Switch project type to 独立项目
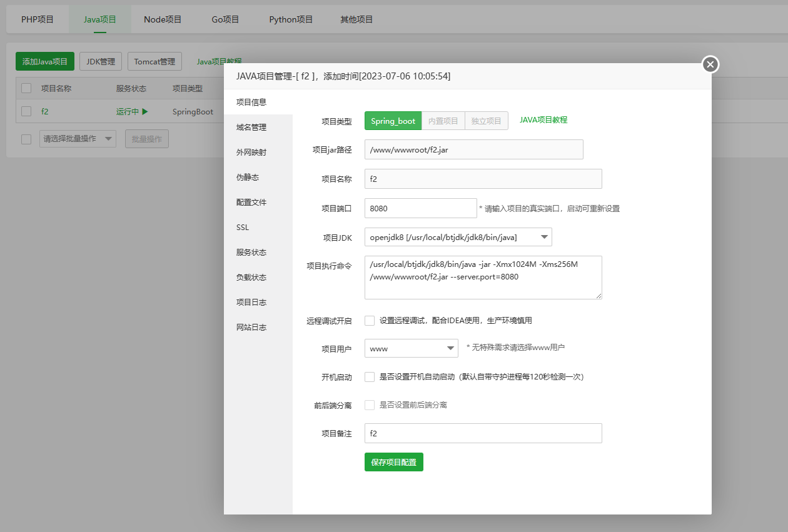This screenshot has height=532, width=788. [487, 120]
